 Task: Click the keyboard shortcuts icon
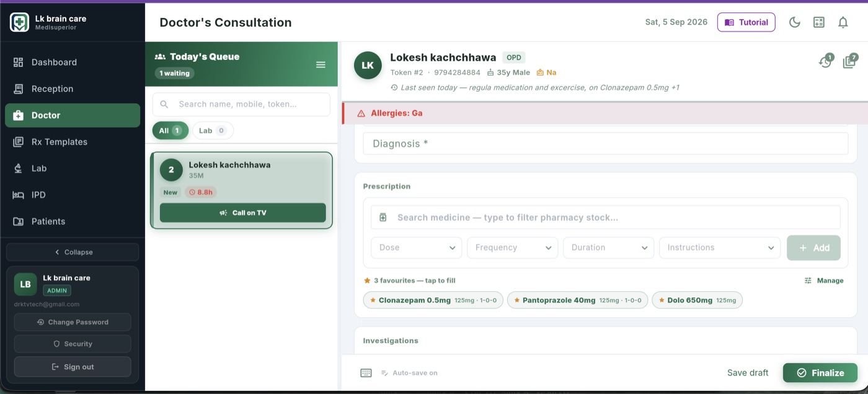point(366,373)
